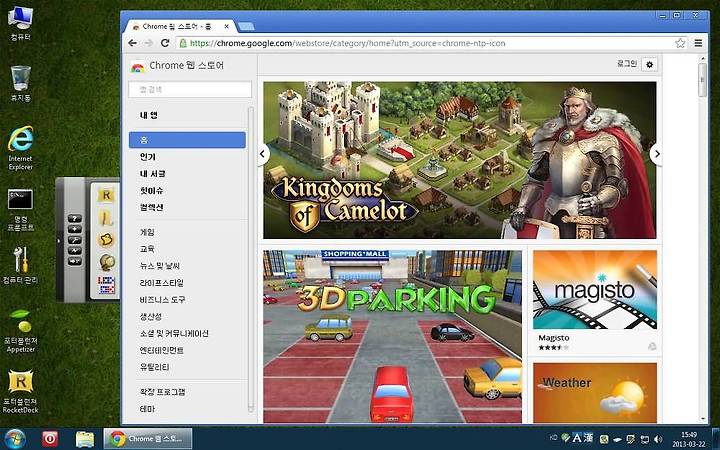The height and width of the screenshot is (450, 720).
Task: Open the bottommost sidebar item (Themes)
Action: coord(147,409)
